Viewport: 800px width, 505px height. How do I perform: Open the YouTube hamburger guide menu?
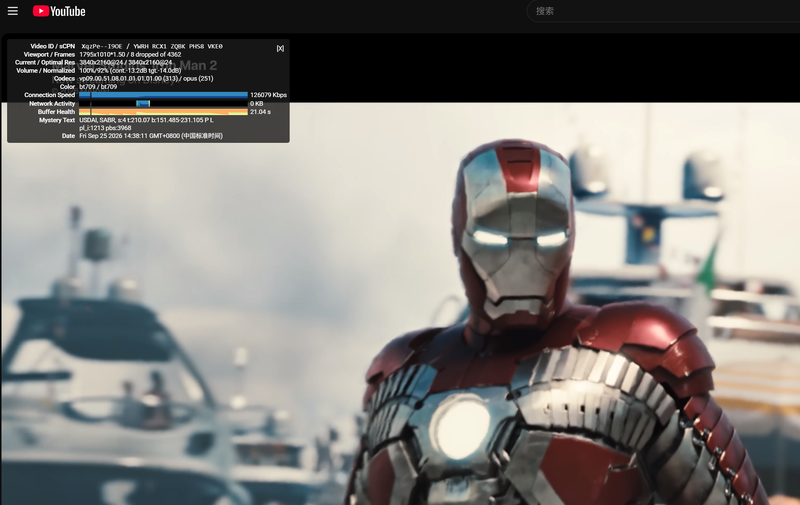pos(13,11)
